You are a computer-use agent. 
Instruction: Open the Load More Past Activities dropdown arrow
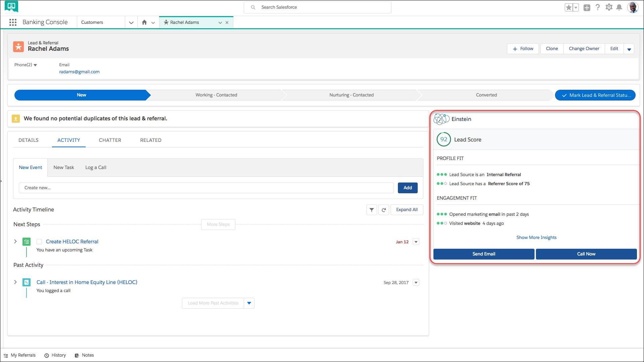click(249, 303)
